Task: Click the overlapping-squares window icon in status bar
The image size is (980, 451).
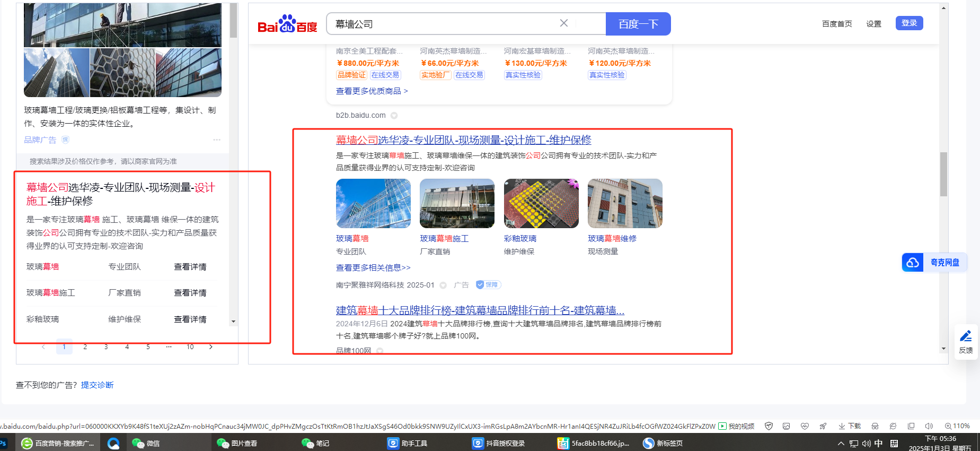Action: click(x=911, y=426)
